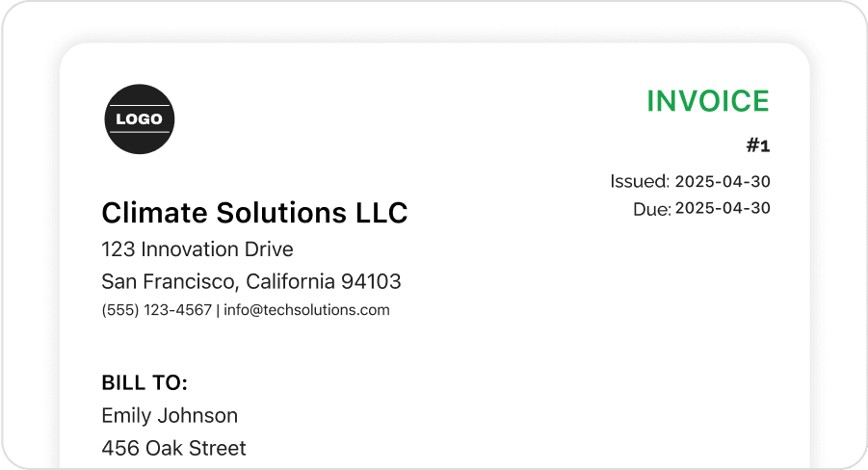Click the round black LOGO icon
The height and width of the screenshot is (470, 868).
pos(140,119)
